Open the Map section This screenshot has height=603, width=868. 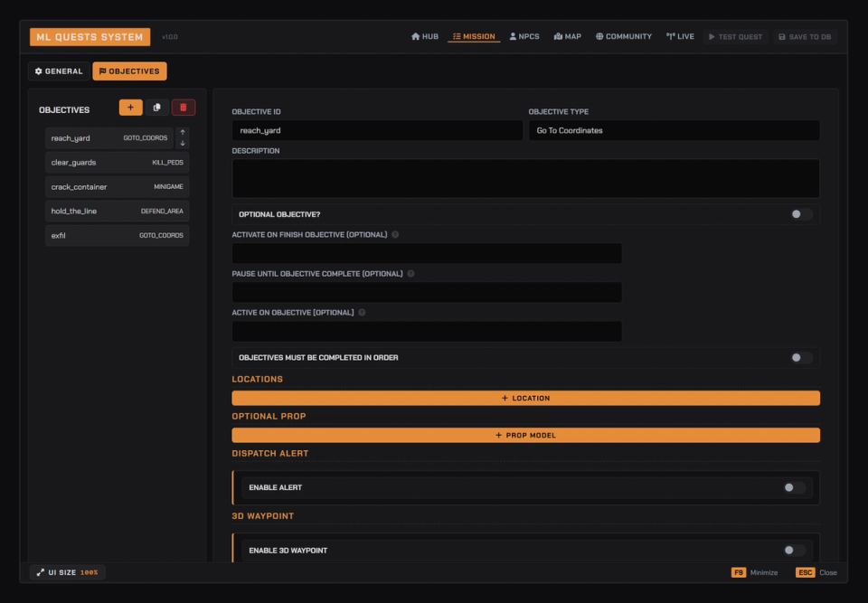point(568,36)
